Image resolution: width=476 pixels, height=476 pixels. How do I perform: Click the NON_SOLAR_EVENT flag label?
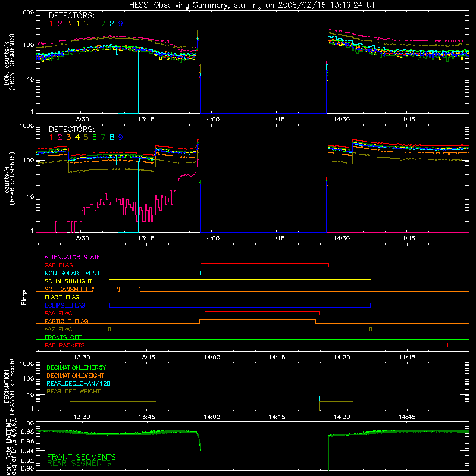(x=72, y=273)
